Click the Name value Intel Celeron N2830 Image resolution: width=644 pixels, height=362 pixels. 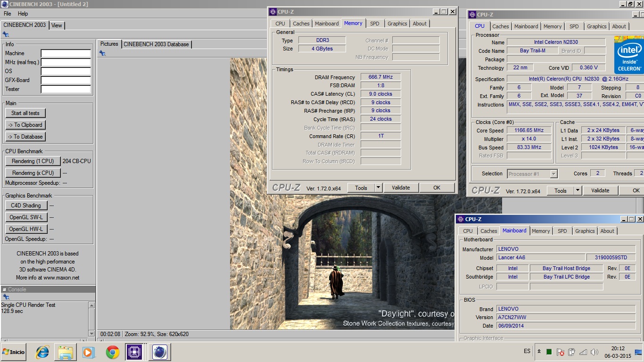(x=556, y=42)
